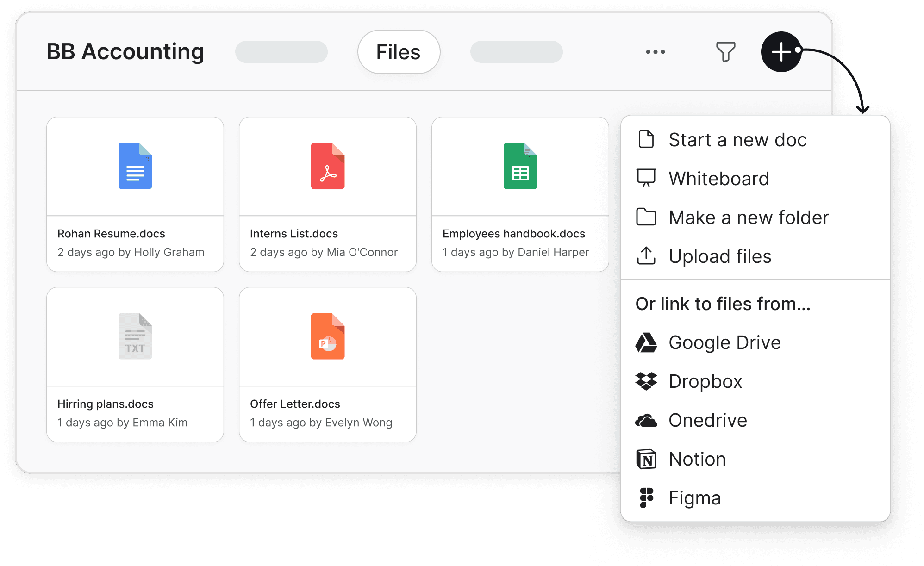Viewport: 924px width, 566px height.
Task: Open Rohan Resume.docs file card
Action: [x=135, y=194]
